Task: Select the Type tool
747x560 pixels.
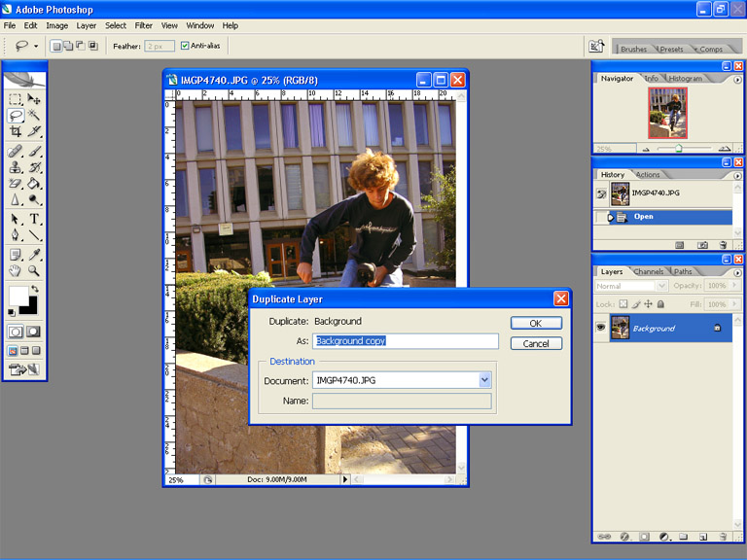Action: [35, 219]
